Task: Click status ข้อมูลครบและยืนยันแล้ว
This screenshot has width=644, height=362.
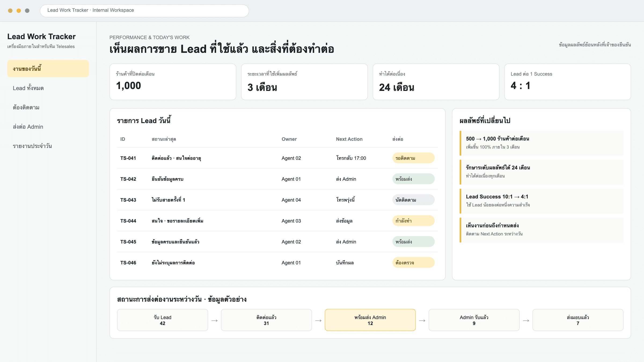Action: coord(175,242)
